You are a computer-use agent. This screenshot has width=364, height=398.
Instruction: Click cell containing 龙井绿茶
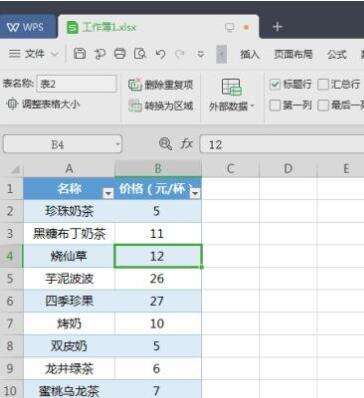tap(69, 368)
